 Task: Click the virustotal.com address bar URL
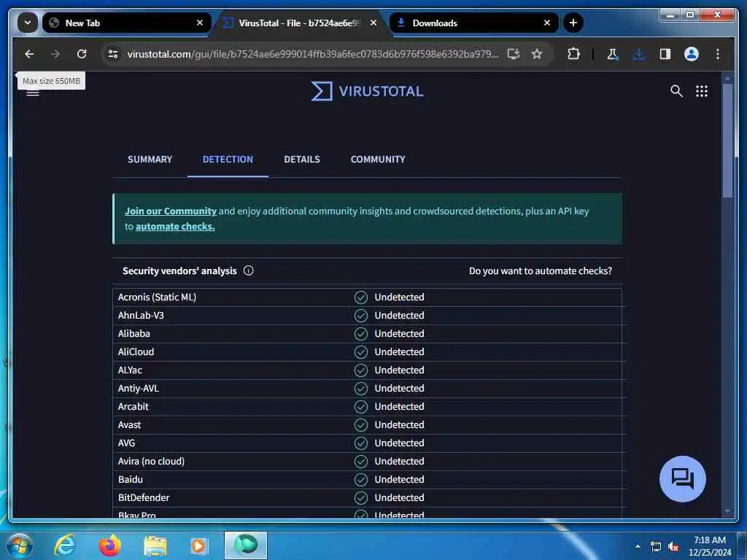pos(312,54)
